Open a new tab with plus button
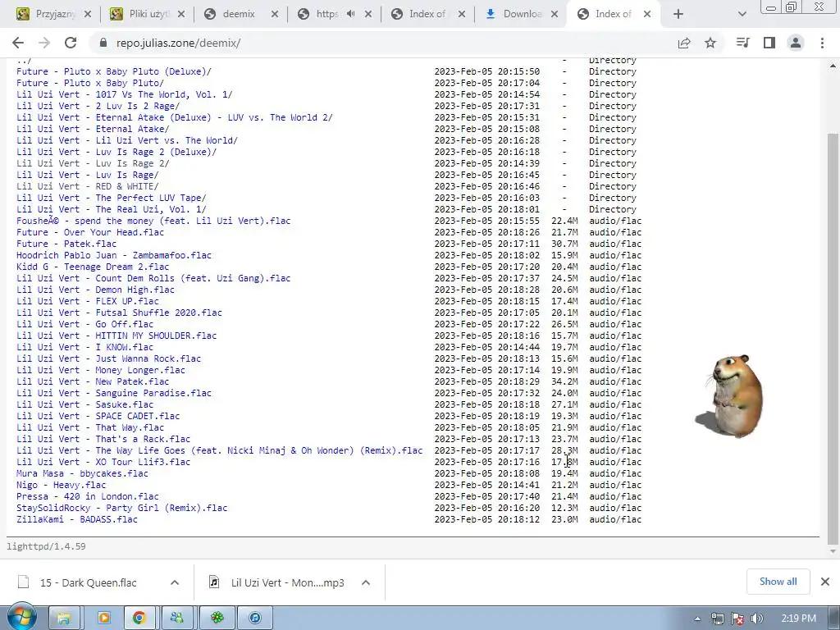Viewport: 840px width, 630px height. 678,14
